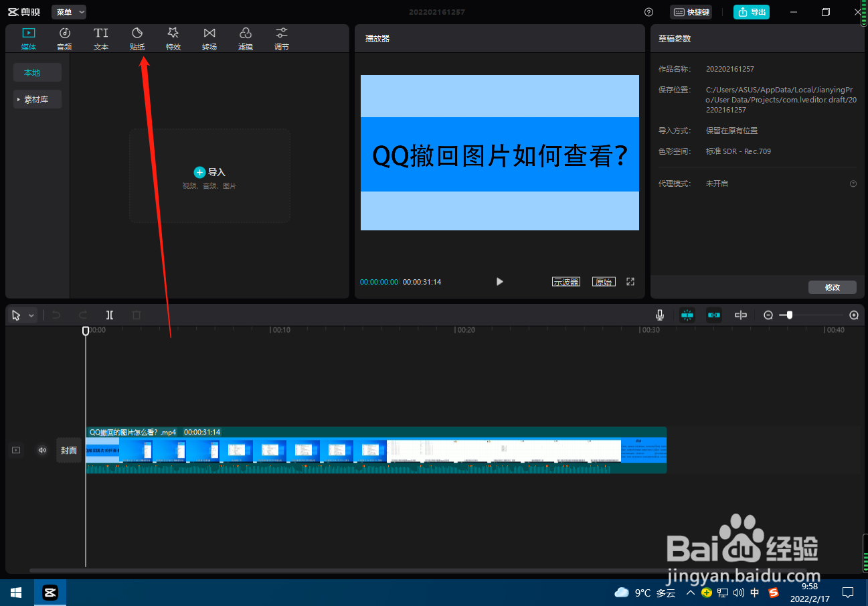Start microphone voice recording

point(660,315)
